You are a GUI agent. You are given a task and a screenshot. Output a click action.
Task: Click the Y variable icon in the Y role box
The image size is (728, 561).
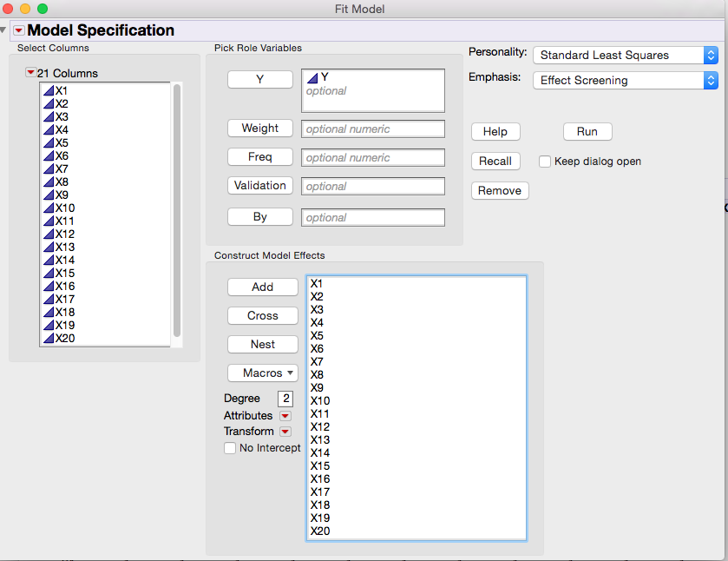[314, 77]
